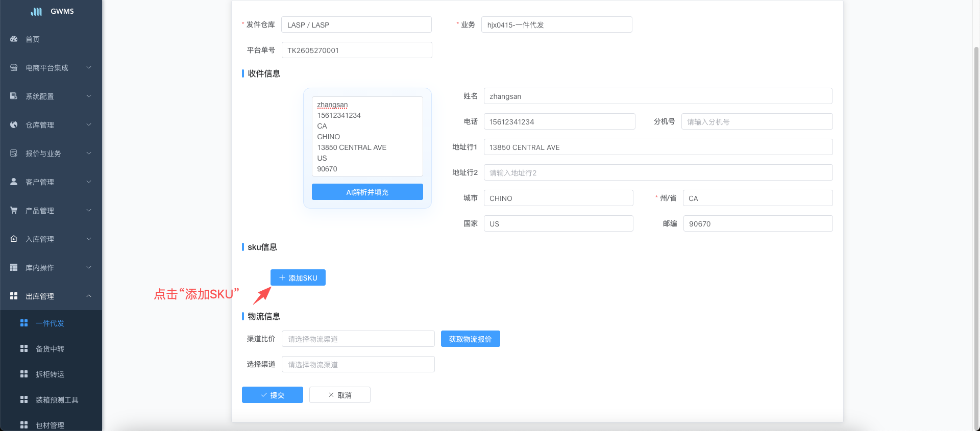Click the 产品管理 cart icon

[14, 210]
